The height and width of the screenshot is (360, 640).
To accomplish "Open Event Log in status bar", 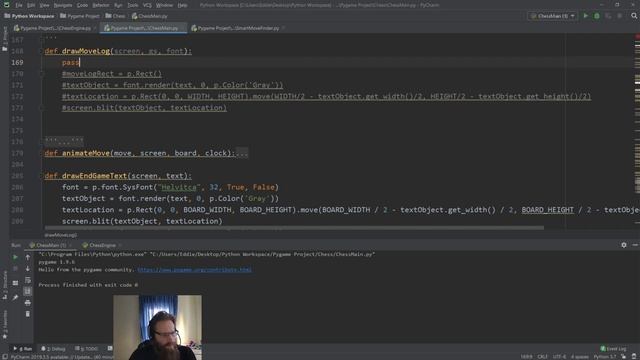I will 613,349.
